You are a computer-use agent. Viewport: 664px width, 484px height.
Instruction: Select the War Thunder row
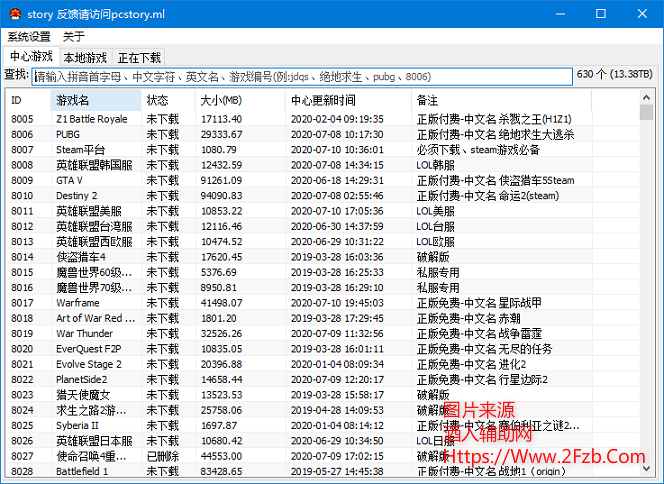click(323, 333)
